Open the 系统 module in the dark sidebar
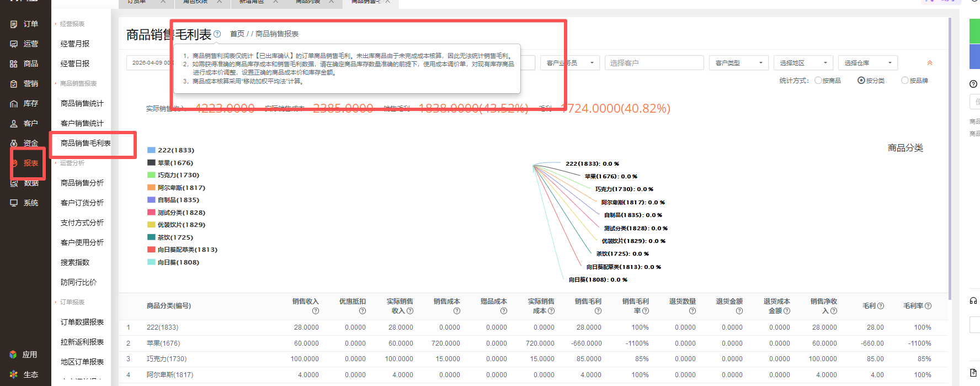This screenshot has height=386, width=980. coord(25,203)
